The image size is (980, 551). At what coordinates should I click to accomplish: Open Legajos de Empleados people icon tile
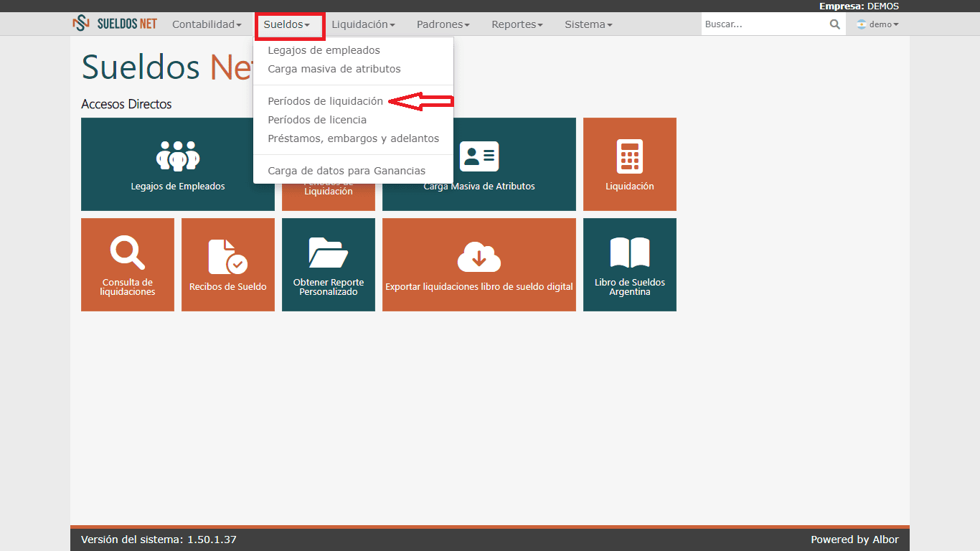[177, 156]
